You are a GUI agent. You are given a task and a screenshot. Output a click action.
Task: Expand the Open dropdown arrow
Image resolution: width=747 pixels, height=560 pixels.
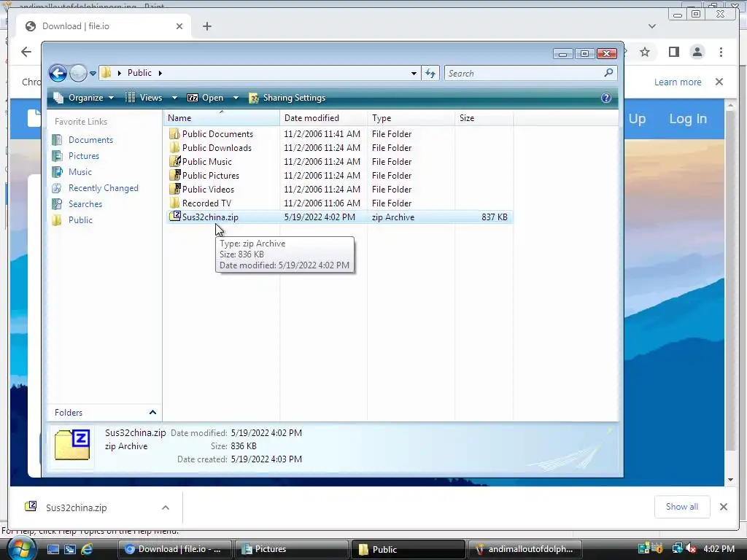point(236,98)
